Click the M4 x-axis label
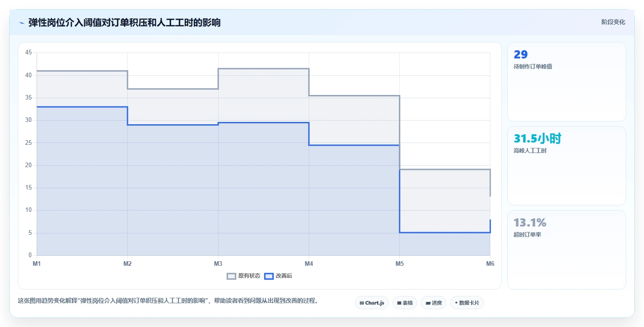This screenshot has height=327, width=644. click(x=309, y=264)
